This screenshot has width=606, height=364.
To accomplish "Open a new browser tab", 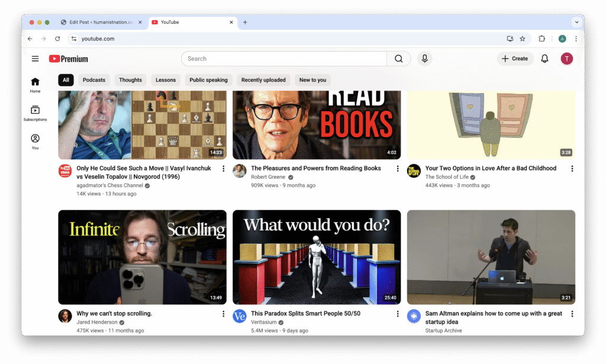I will [x=245, y=22].
